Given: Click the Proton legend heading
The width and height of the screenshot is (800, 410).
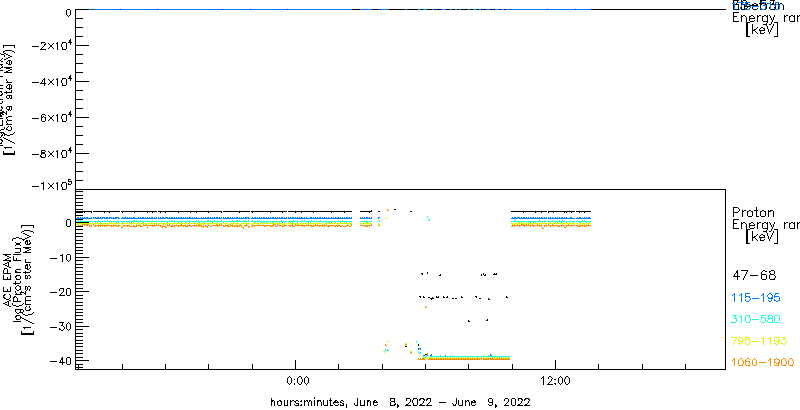Looking at the screenshot, I should (x=753, y=213).
